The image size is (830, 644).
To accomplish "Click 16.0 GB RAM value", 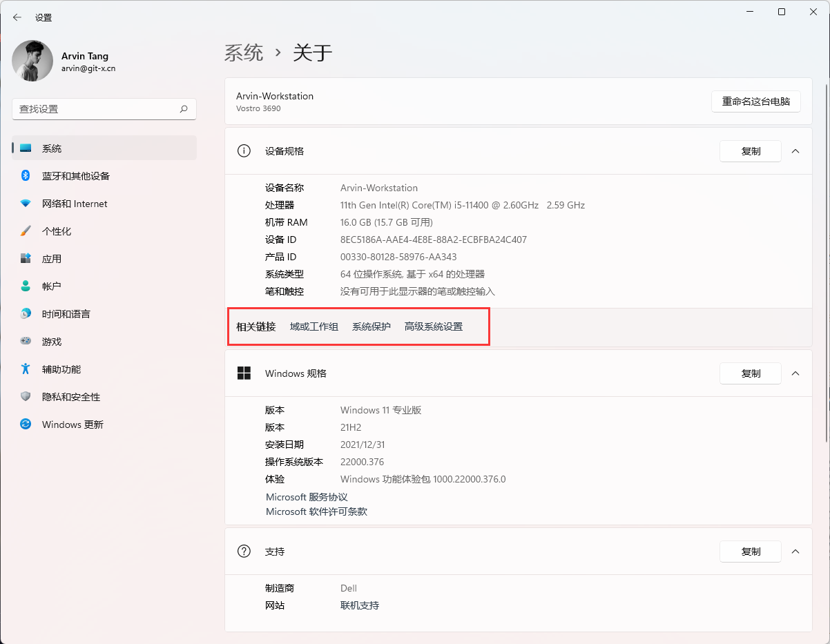I will tap(387, 222).
